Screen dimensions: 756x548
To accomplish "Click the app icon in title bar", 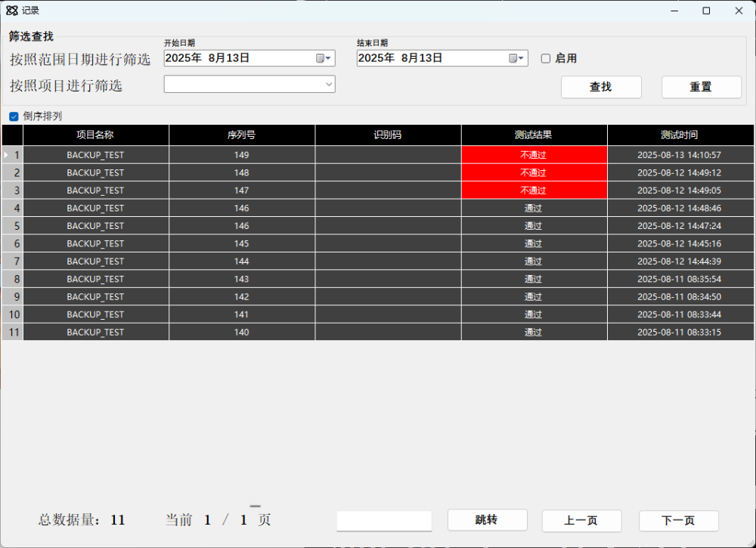I will pos(12,11).
